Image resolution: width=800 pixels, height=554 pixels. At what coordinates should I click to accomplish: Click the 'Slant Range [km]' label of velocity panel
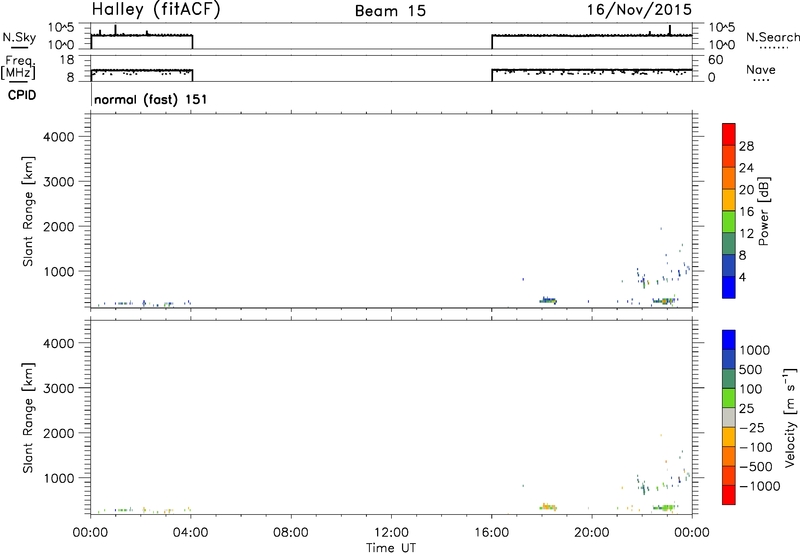coord(28,418)
